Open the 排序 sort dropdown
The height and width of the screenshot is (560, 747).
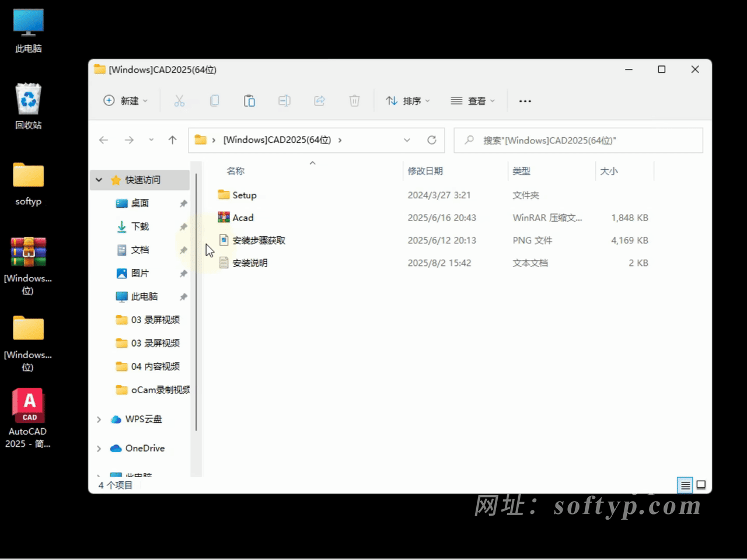[x=408, y=100]
